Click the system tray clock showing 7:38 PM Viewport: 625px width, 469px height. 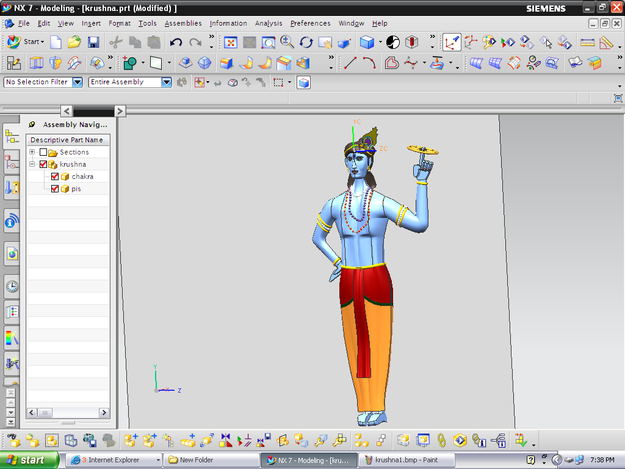tap(602, 460)
